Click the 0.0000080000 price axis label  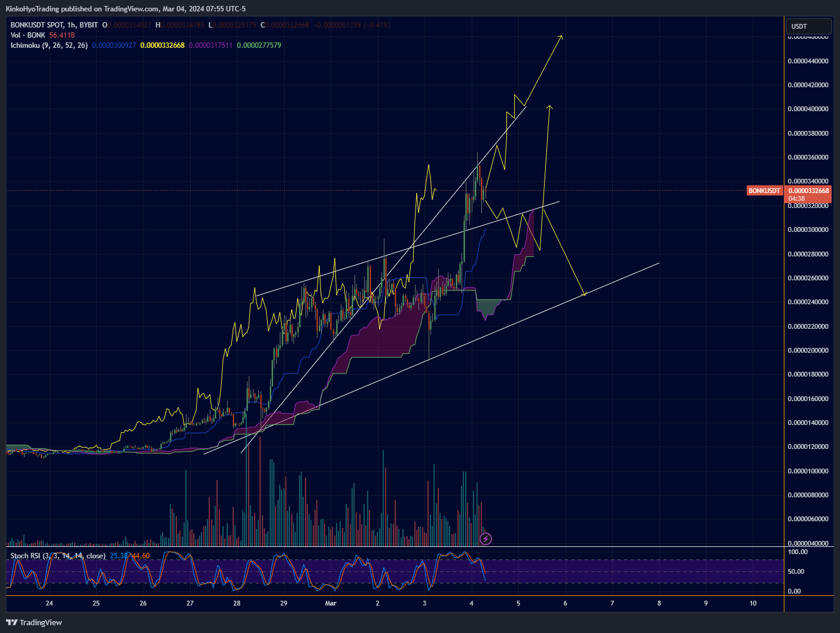click(x=808, y=495)
